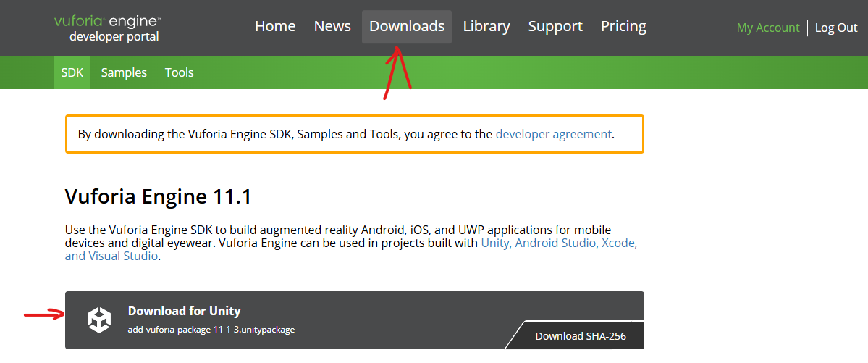
Task: Open the Pricing page
Action: pyautogui.click(x=623, y=27)
